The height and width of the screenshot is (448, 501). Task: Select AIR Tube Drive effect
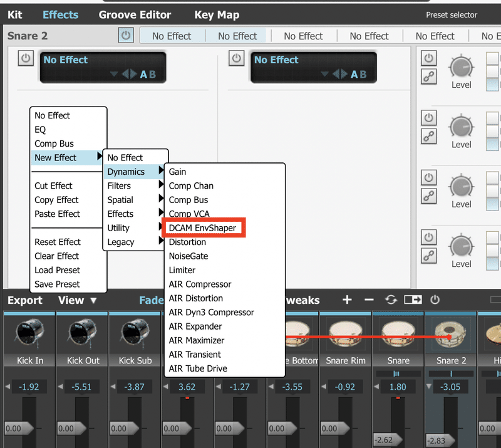(198, 368)
